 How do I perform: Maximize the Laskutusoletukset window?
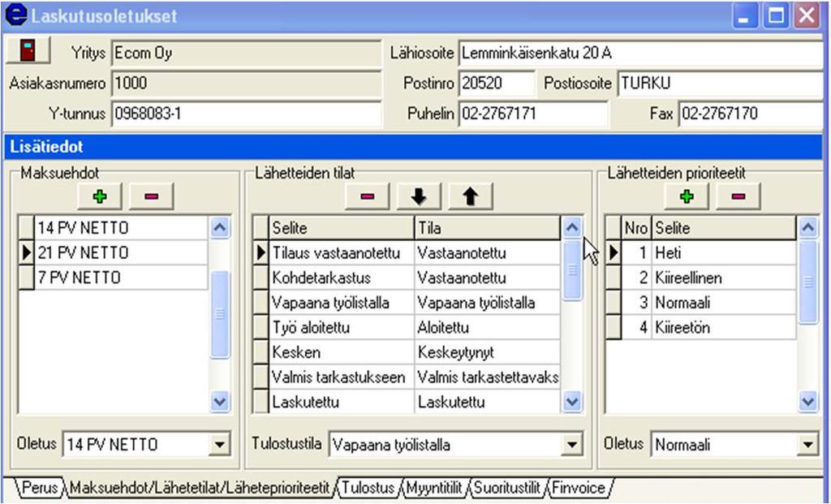pyautogui.click(x=777, y=16)
